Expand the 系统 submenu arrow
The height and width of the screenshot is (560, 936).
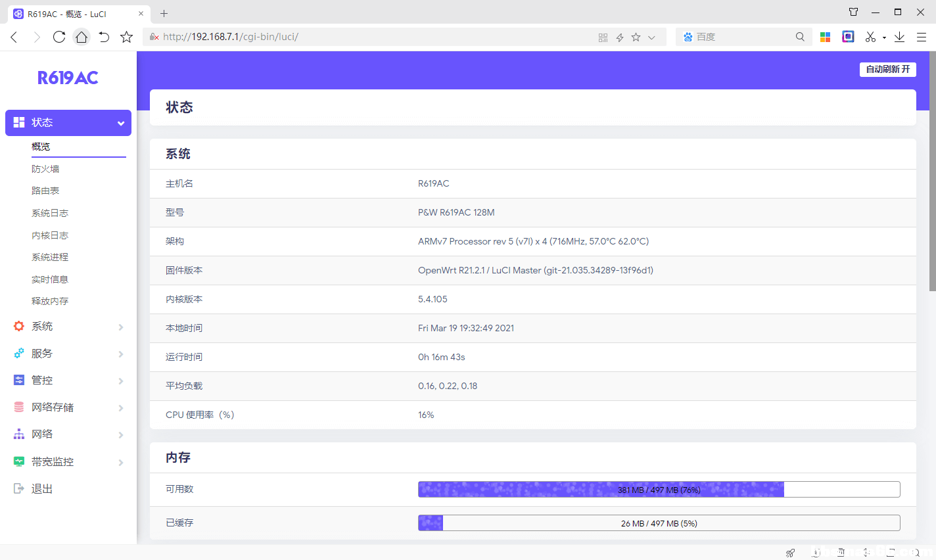(x=121, y=327)
